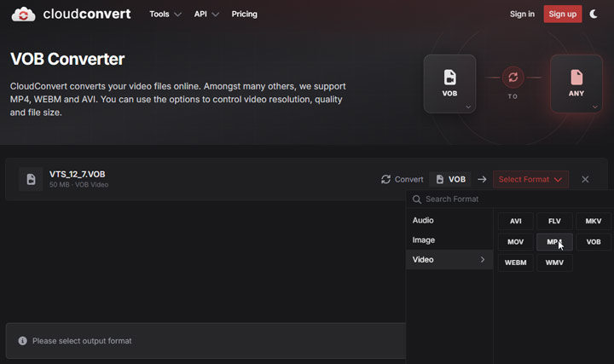Click the chevron next to Video
The width and height of the screenshot is (614, 364).
483,259
